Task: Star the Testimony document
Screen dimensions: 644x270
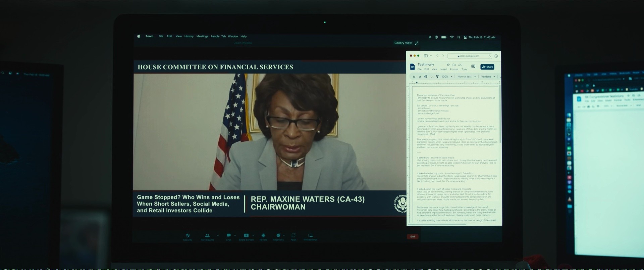Action: (448, 65)
